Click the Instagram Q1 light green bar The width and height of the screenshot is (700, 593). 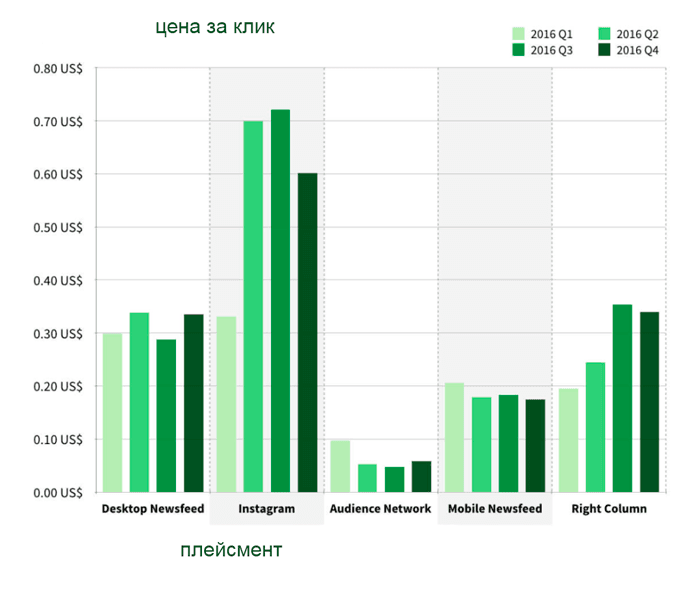tap(226, 405)
